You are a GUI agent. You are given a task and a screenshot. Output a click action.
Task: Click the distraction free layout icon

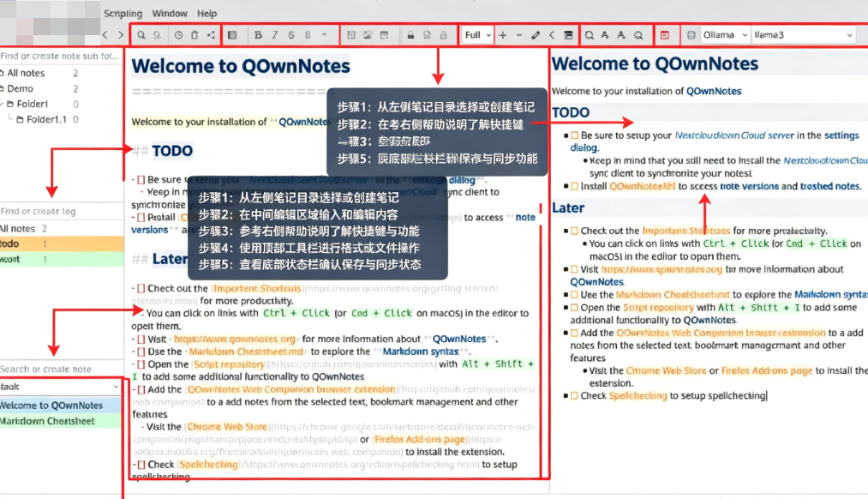[568, 35]
